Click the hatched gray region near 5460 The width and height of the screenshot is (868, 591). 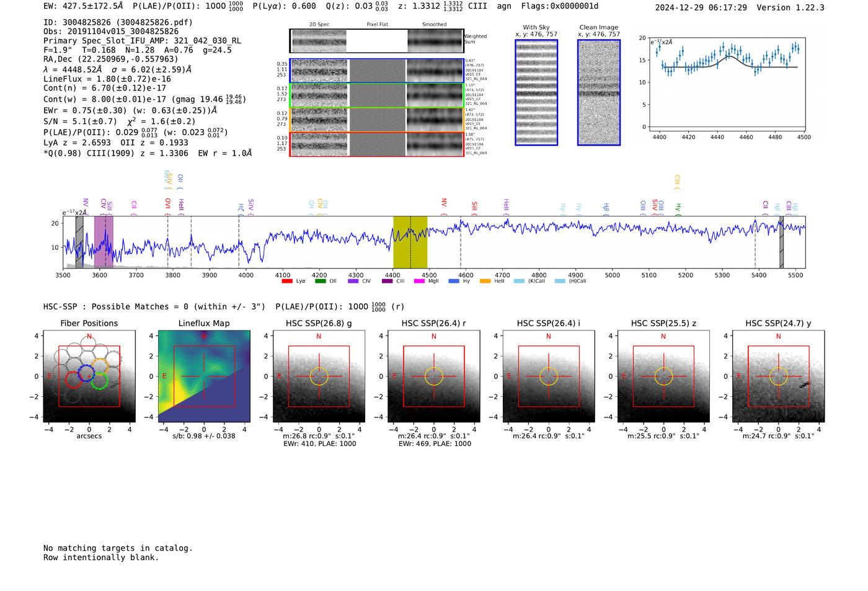point(781,242)
